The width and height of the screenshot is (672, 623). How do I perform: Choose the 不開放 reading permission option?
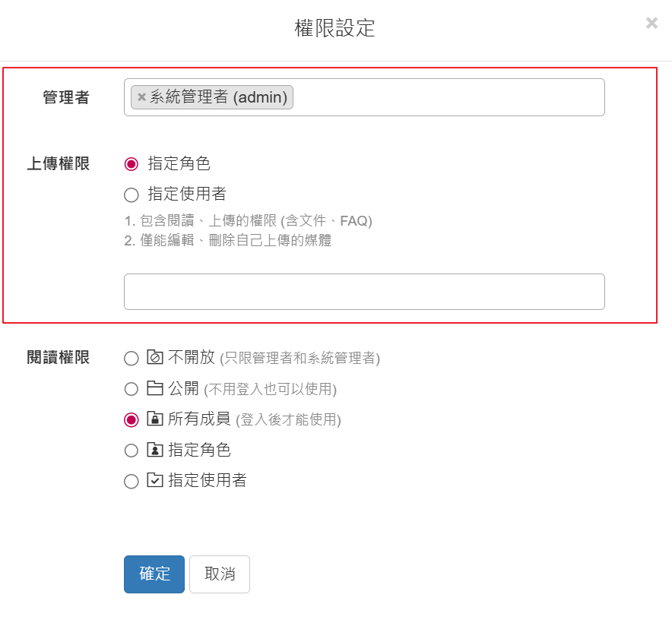[132, 359]
